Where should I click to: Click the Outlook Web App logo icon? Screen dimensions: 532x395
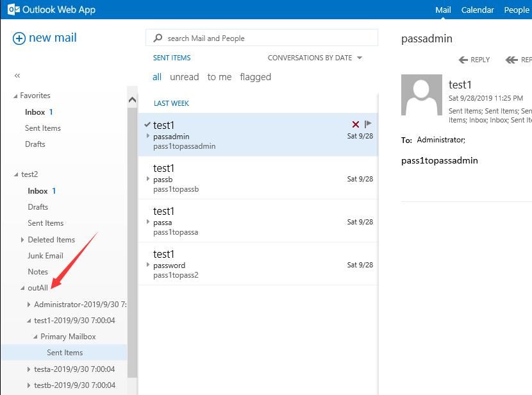pyautogui.click(x=13, y=10)
